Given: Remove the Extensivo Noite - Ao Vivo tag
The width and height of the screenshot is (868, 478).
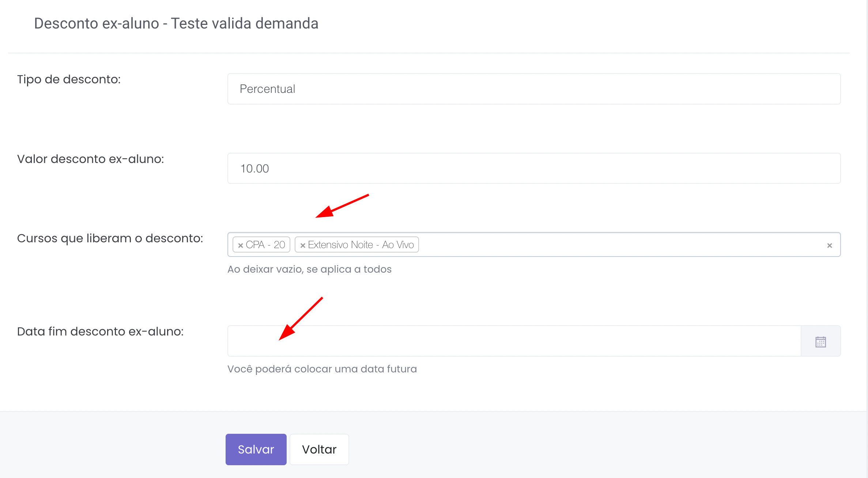Looking at the screenshot, I should click(303, 246).
